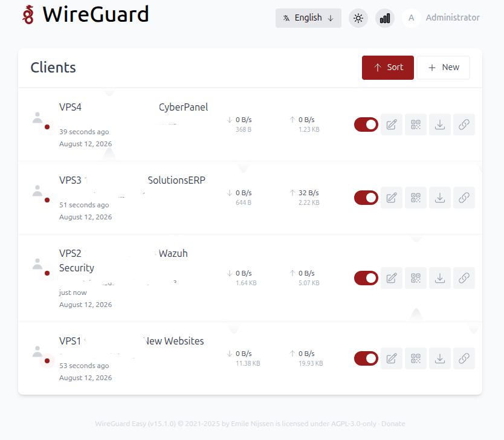Click the 32 B/s upload rate
This screenshot has height=440, width=504.
309,193
